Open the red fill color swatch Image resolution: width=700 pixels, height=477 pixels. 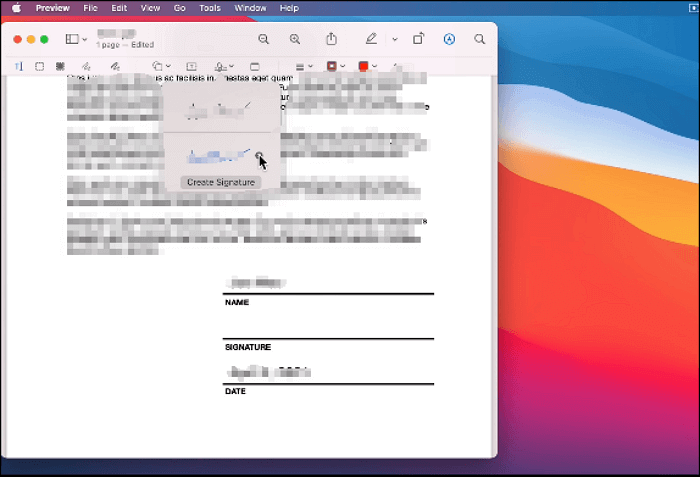(x=364, y=67)
